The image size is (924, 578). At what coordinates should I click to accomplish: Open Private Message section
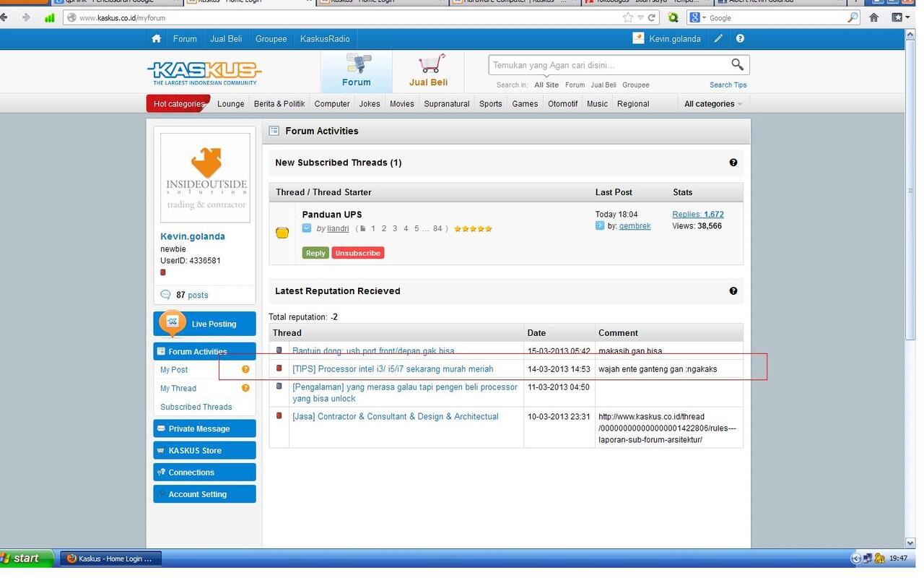pos(204,428)
